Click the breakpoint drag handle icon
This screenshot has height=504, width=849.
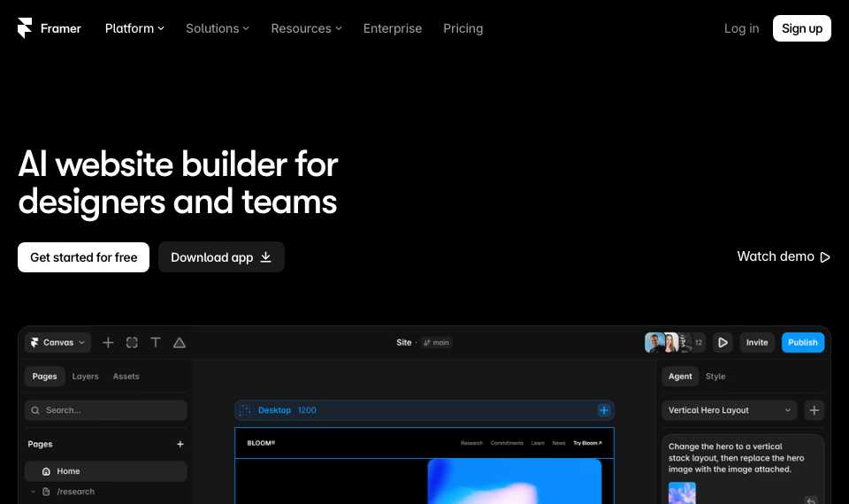(245, 410)
